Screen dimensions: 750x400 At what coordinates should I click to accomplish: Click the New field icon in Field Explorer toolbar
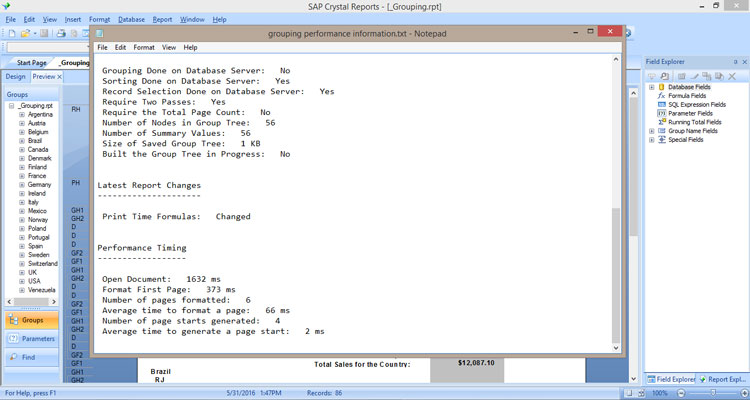[682, 76]
